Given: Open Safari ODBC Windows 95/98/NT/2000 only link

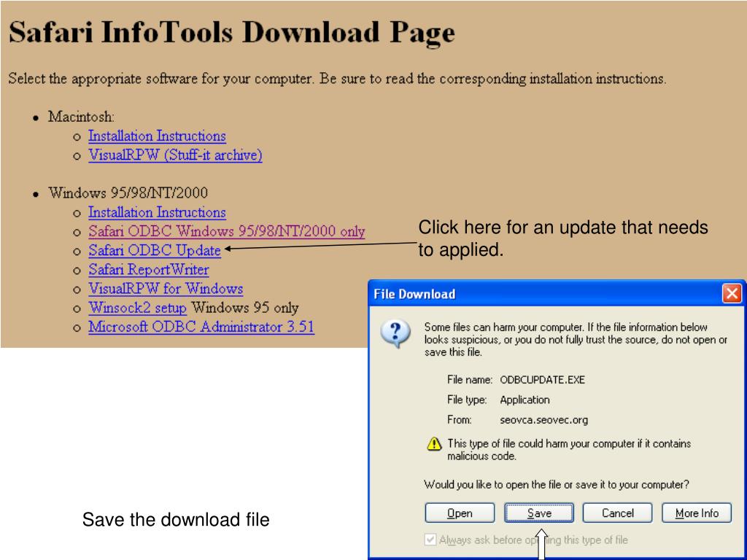Looking at the screenshot, I should click(x=227, y=231).
